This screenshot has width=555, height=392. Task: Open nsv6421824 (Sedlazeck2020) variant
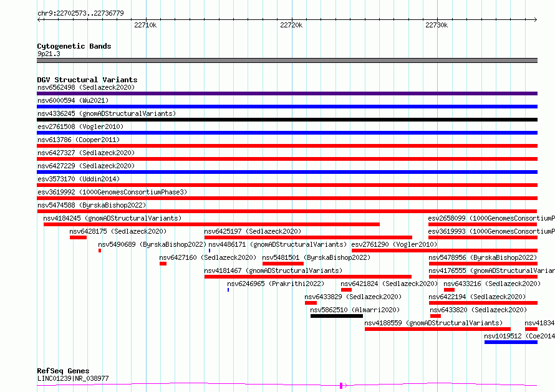pos(389,284)
